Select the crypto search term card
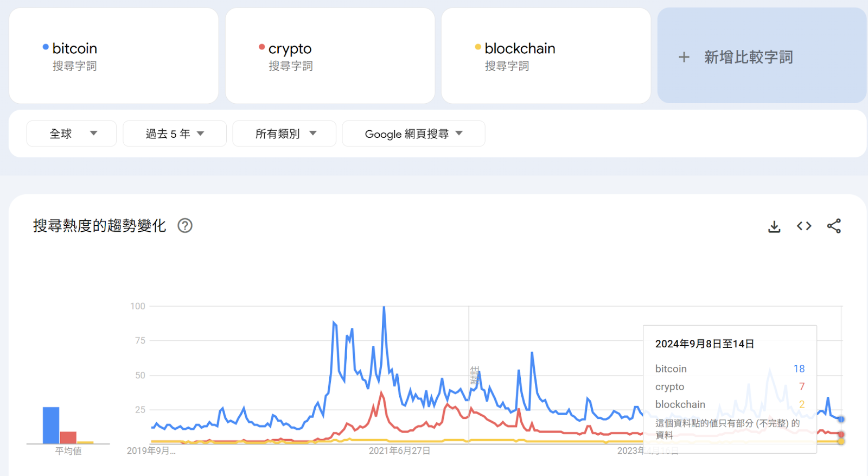This screenshot has height=476, width=868. [x=330, y=56]
